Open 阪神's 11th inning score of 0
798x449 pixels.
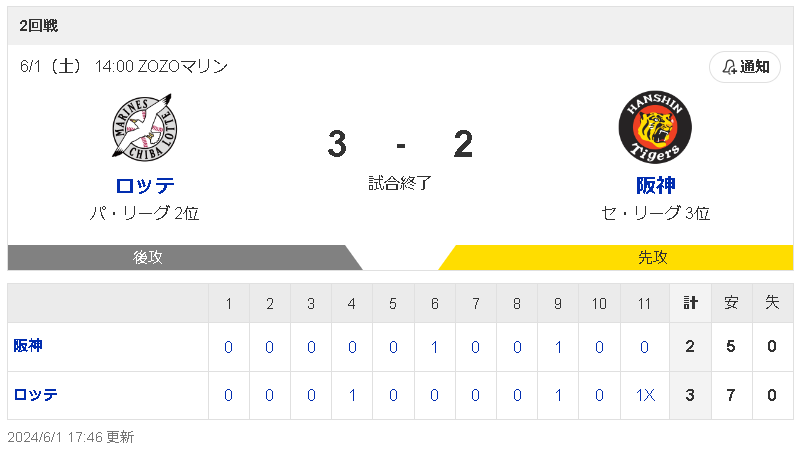644,347
